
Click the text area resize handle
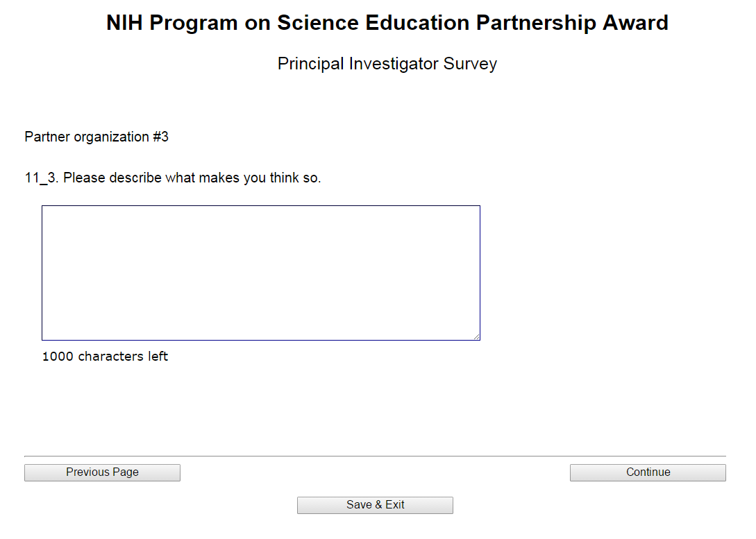coord(476,336)
